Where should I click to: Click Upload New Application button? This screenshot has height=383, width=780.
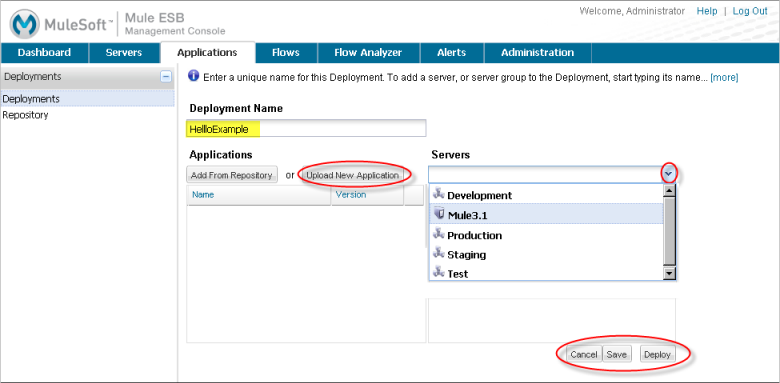[353, 175]
